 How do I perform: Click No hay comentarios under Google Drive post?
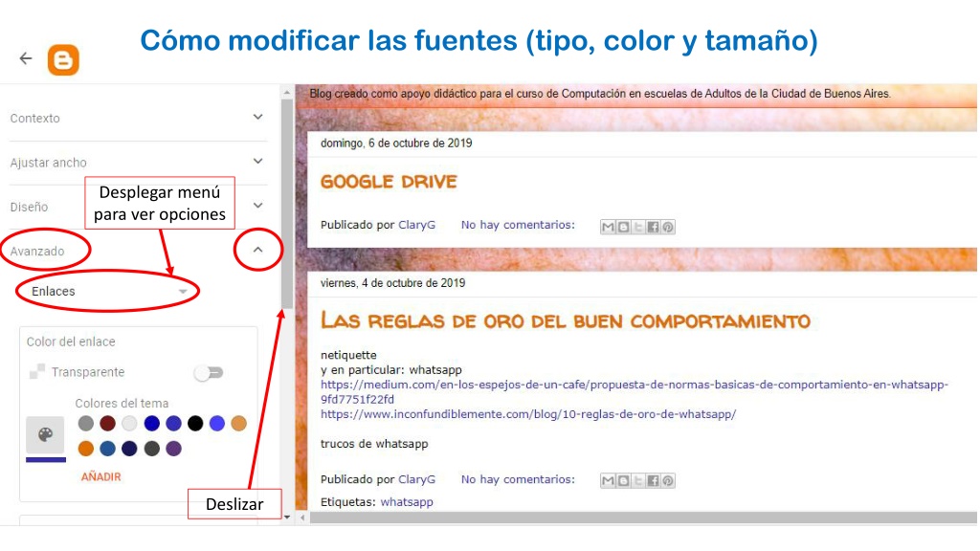(x=518, y=225)
